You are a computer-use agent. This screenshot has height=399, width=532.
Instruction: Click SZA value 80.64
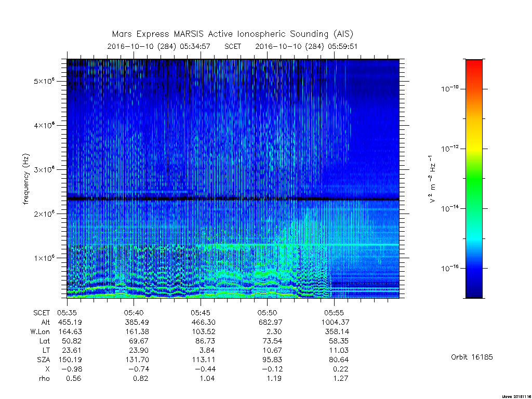(339, 360)
